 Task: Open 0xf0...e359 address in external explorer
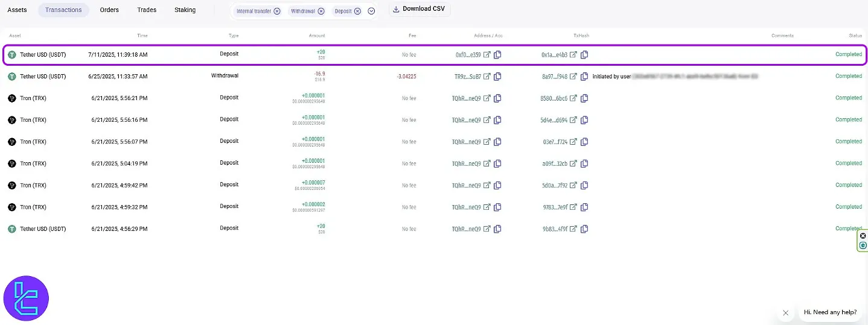[x=487, y=55]
